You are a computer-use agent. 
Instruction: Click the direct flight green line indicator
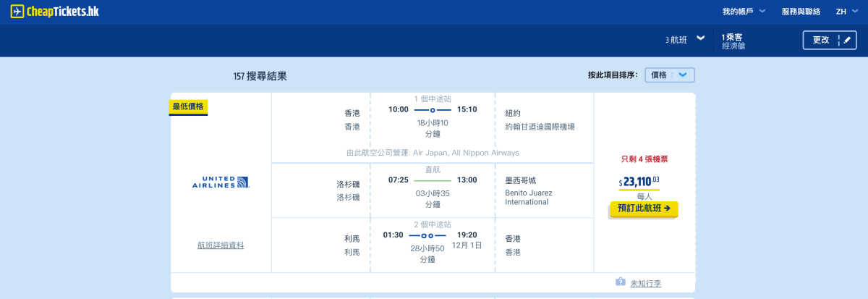[x=432, y=180]
